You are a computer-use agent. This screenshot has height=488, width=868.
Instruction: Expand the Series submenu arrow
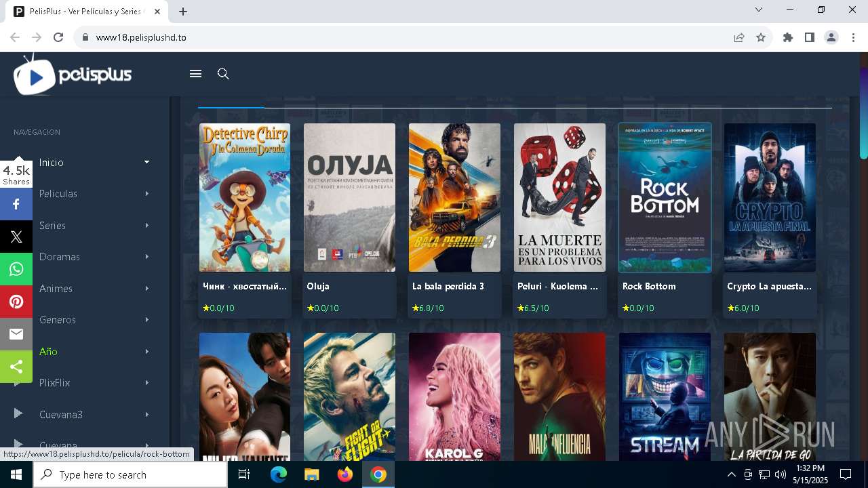tap(146, 225)
